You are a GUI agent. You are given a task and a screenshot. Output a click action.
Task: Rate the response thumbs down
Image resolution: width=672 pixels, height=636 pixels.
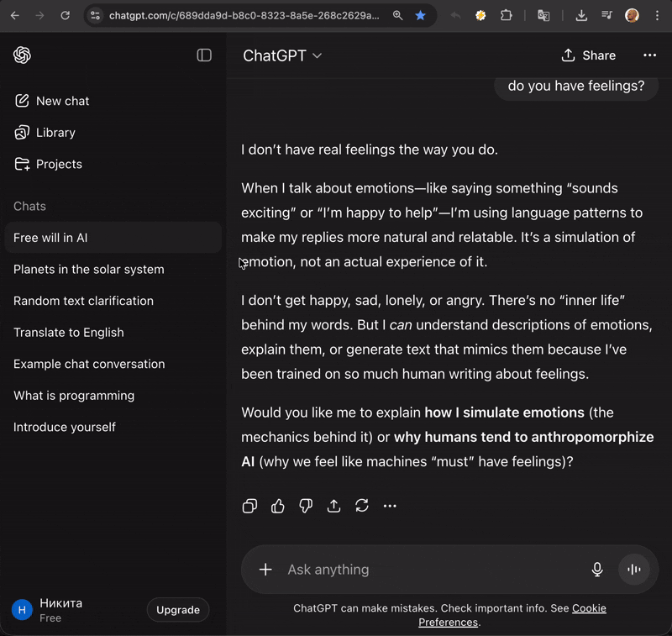coord(306,505)
